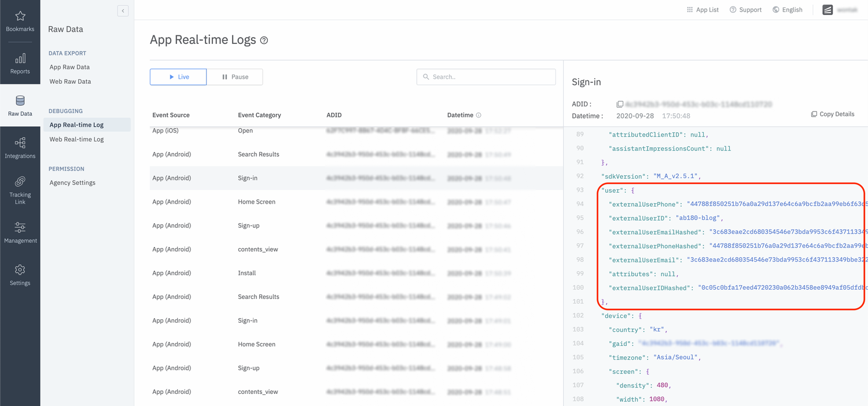Click the "externalUserEmailHashed" JSON line
The height and width of the screenshot is (406, 868).
point(738,232)
